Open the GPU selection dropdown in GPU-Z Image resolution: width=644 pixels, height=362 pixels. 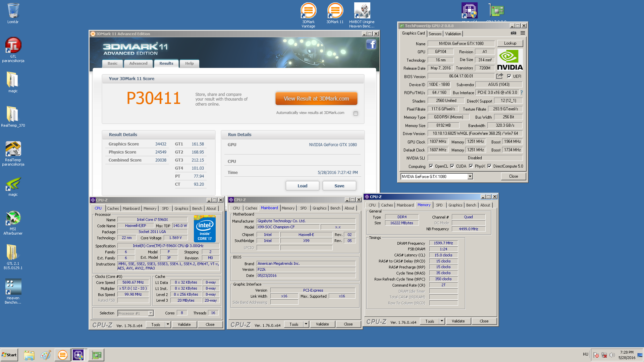pyautogui.click(x=470, y=177)
